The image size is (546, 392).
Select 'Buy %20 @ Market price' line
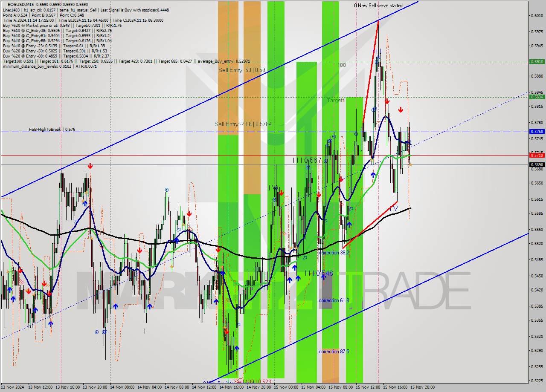62,25
